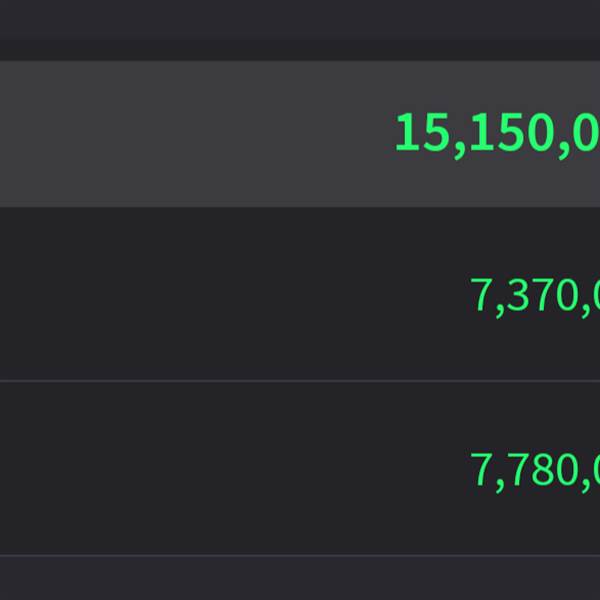600x600 pixels.
Task: Click the green 7,370,0 amount
Action: pos(535,297)
